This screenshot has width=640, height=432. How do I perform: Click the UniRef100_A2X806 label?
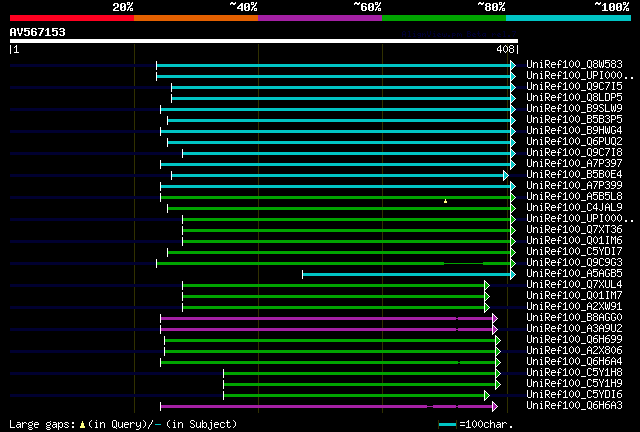tap(574, 351)
